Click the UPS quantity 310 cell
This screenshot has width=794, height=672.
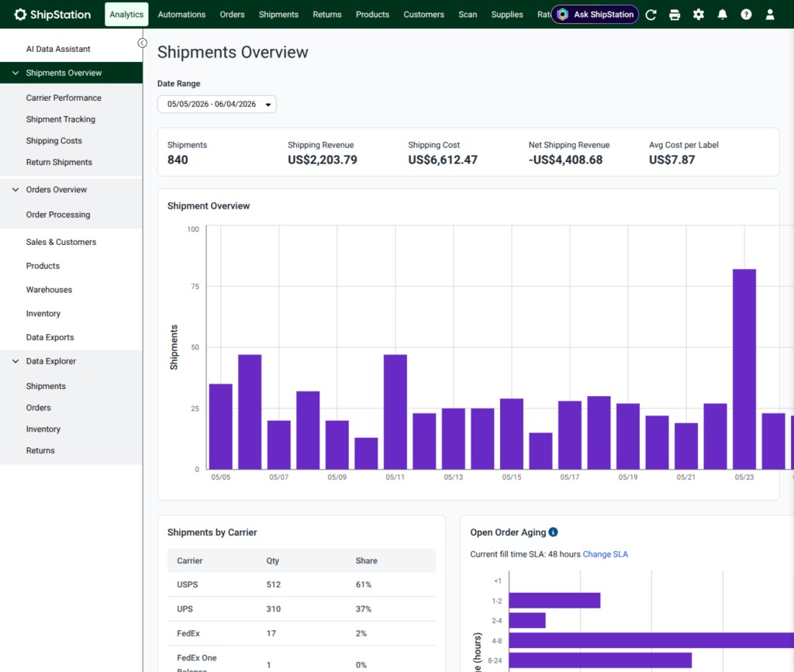274,608
